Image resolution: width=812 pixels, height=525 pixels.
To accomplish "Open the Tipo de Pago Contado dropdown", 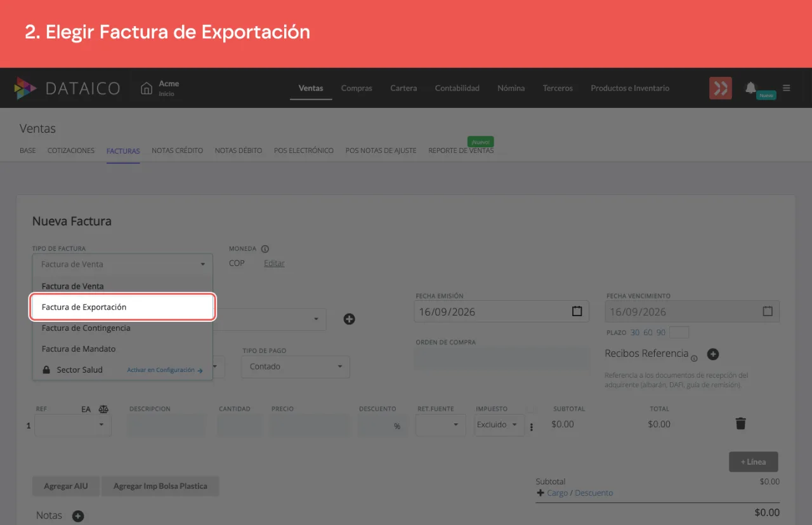I will pos(296,366).
